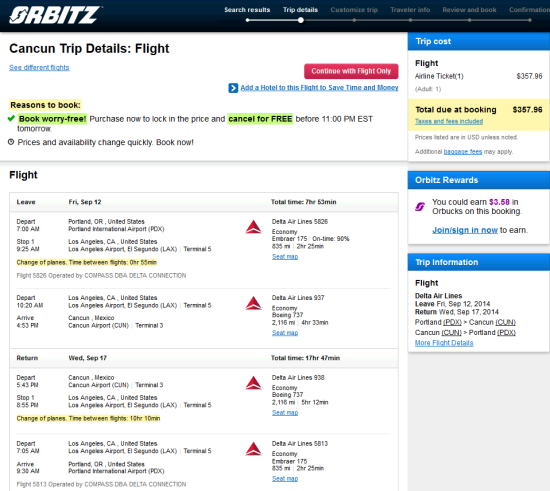The width and height of the screenshot is (550, 491).
Task: Click the Delta logo for flight 937
Action: [x=253, y=303]
